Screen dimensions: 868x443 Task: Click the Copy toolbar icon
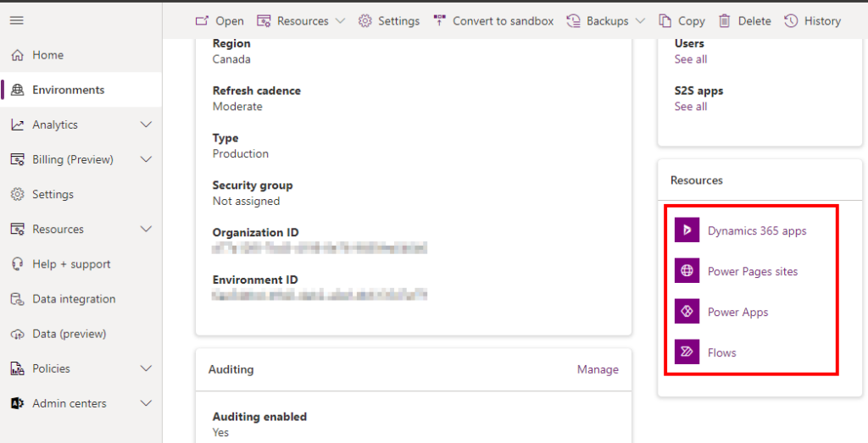click(665, 21)
